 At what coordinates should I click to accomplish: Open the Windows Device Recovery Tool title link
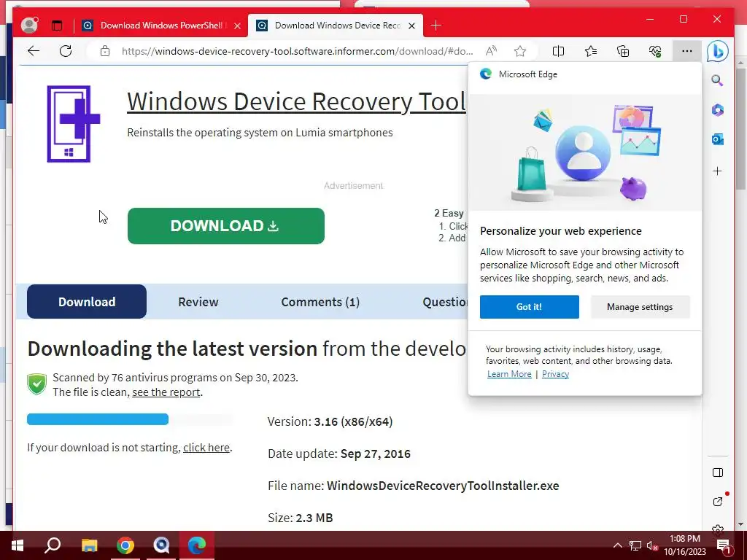click(x=296, y=101)
